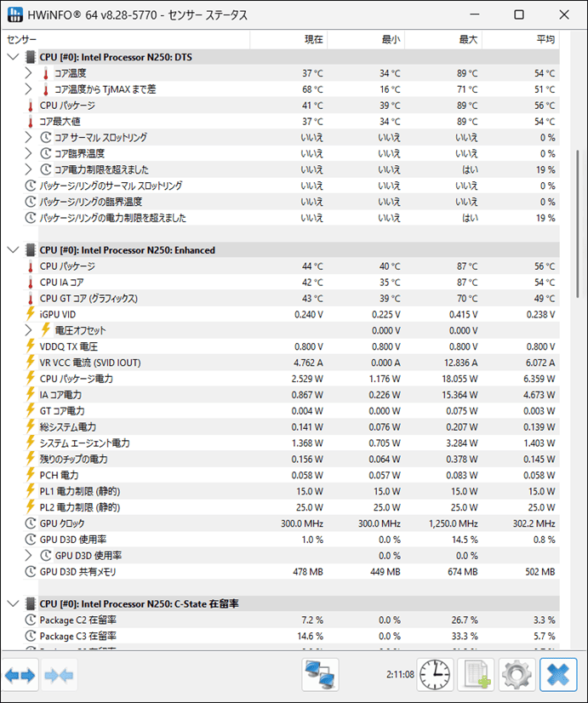Click the 1,250.0 MHz maximum value
Screen dimensions: 588x703
453,523
